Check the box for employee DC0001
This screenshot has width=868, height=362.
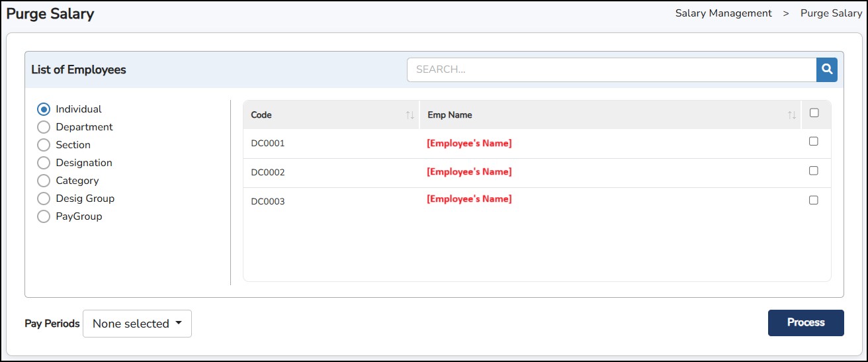click(814, 142)
